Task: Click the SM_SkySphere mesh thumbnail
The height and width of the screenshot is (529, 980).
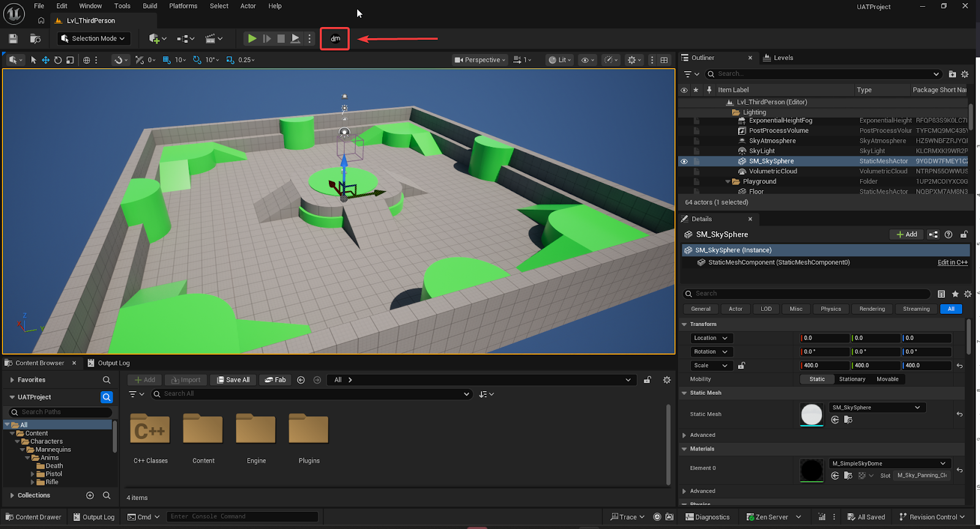Action: point(812,414)
